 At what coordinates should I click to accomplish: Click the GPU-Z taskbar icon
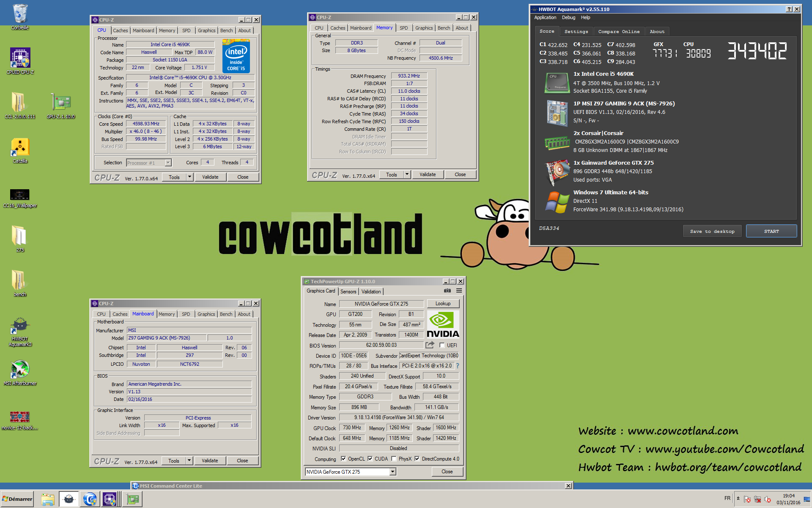133,499
